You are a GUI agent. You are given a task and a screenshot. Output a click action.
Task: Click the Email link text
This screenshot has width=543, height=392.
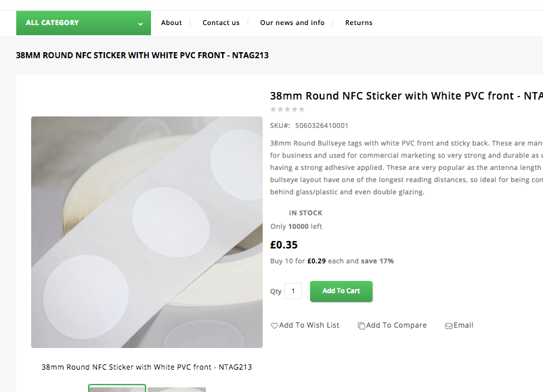pyautogui.click(x=463, y=326)
